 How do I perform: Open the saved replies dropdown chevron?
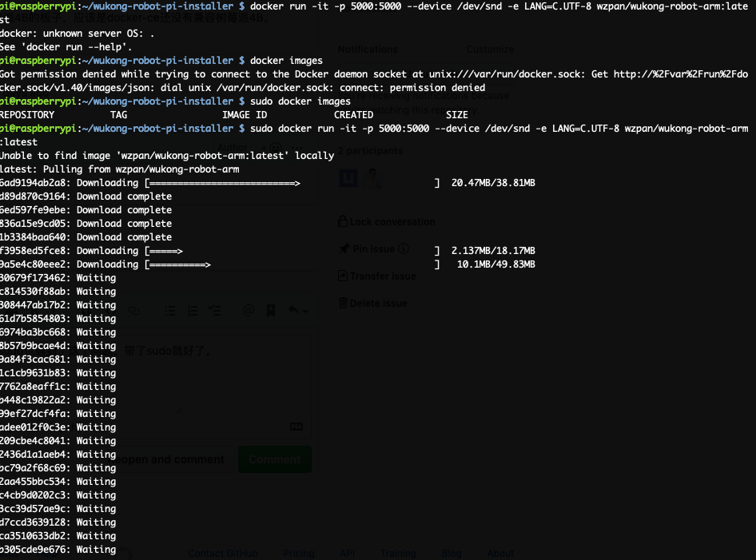click(306, 312)
